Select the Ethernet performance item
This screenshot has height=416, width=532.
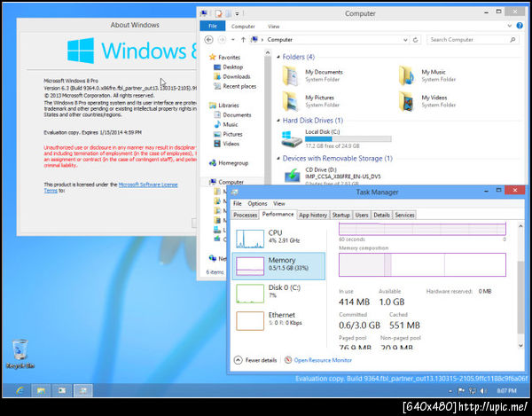pyautogui.click(x=278, y=320)
